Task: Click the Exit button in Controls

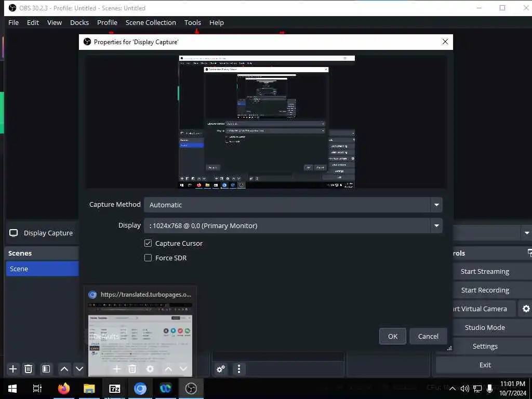Action: pos(485,365)
